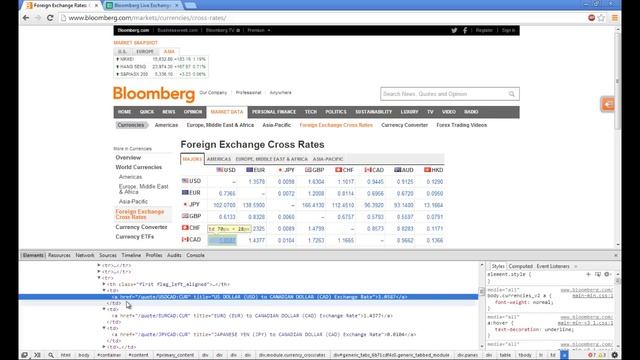
Task: Expand the HANG SENG market snapshot row
Action: point(118,67)
